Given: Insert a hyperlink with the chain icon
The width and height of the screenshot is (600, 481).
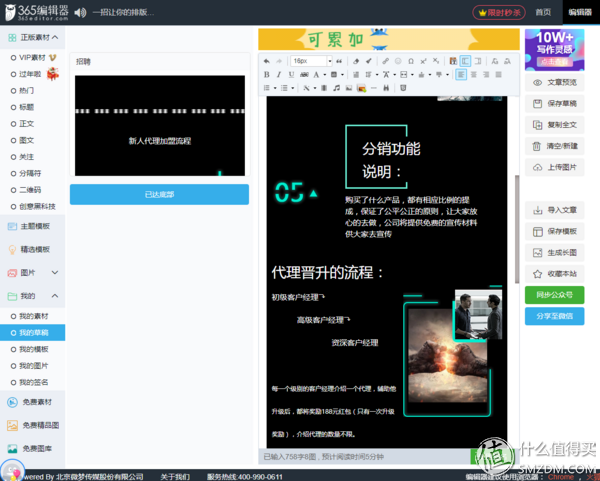Looking at the screenshot, I should (385, 61).
